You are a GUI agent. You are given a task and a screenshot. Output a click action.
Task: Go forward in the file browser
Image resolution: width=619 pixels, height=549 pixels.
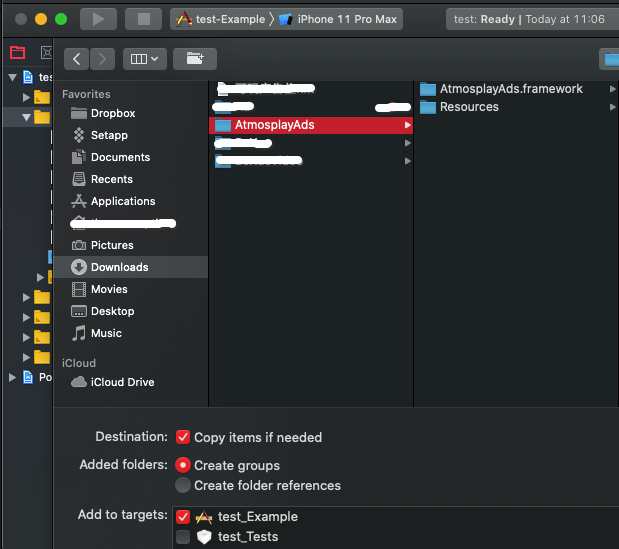pyautogui.click(x=103, y=59)
